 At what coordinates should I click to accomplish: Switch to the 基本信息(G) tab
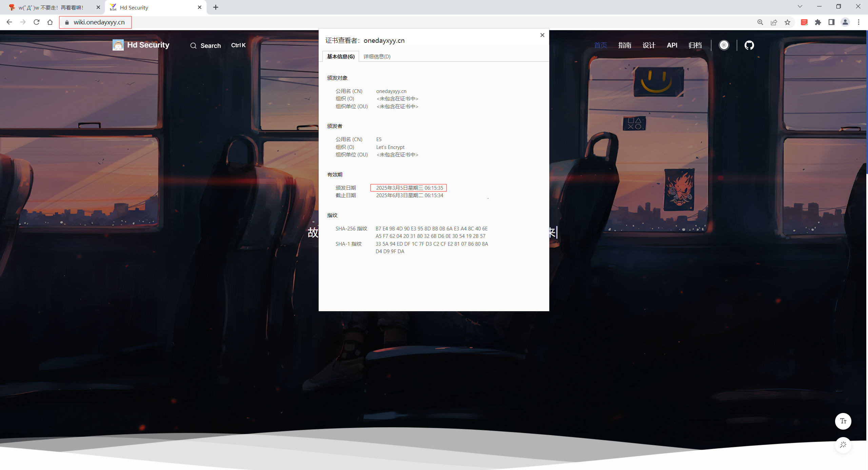[x=341, y=56]
